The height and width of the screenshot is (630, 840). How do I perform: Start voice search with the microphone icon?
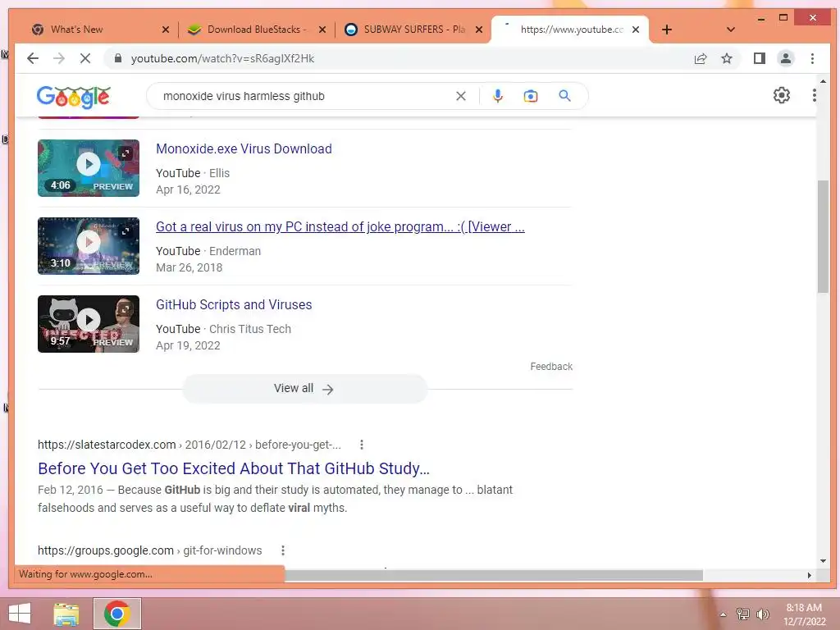498,96
